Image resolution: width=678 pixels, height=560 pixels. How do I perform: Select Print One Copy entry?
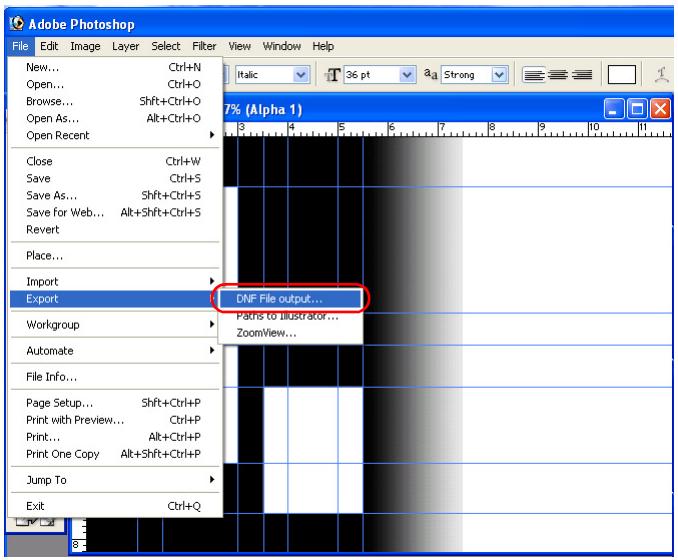point(115,454)
